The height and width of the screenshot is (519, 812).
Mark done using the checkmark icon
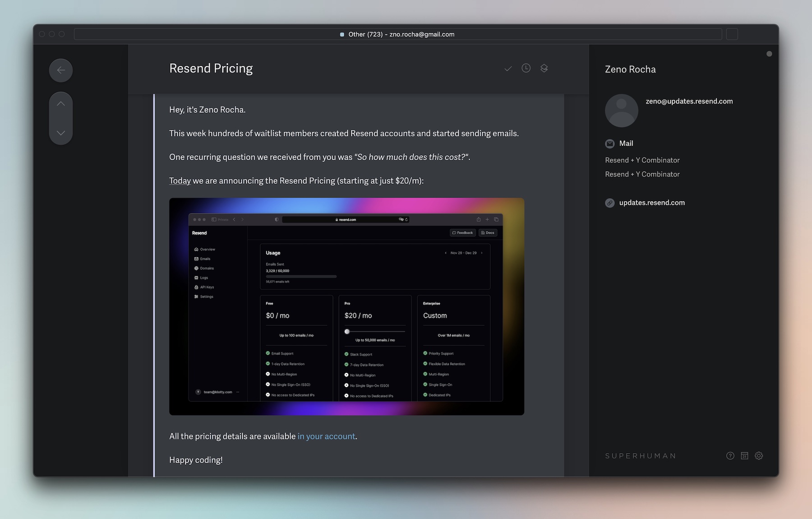click(508, 69)
